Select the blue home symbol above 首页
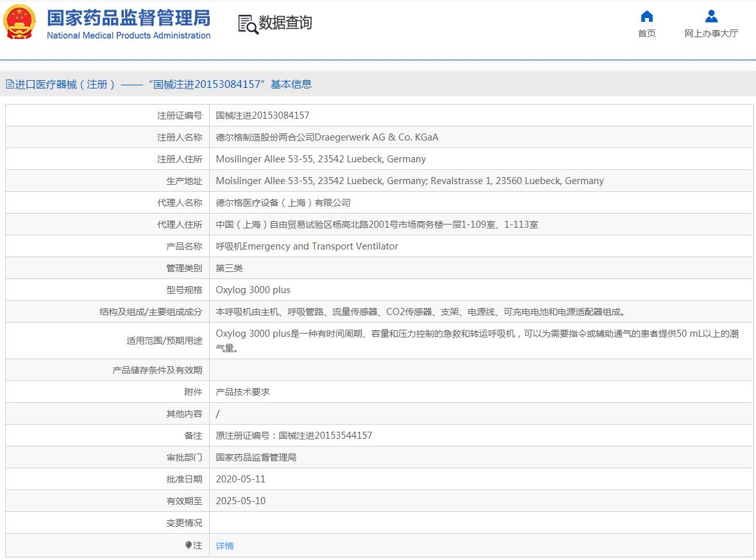The width and height of the screenshot is (756, 560). click(646, 16)
